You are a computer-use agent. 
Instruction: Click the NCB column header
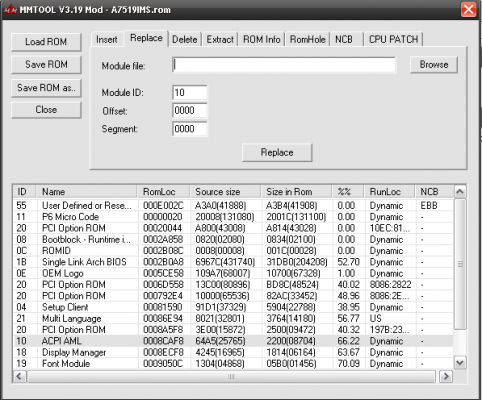pyautogui.click(x=434, y=192)
